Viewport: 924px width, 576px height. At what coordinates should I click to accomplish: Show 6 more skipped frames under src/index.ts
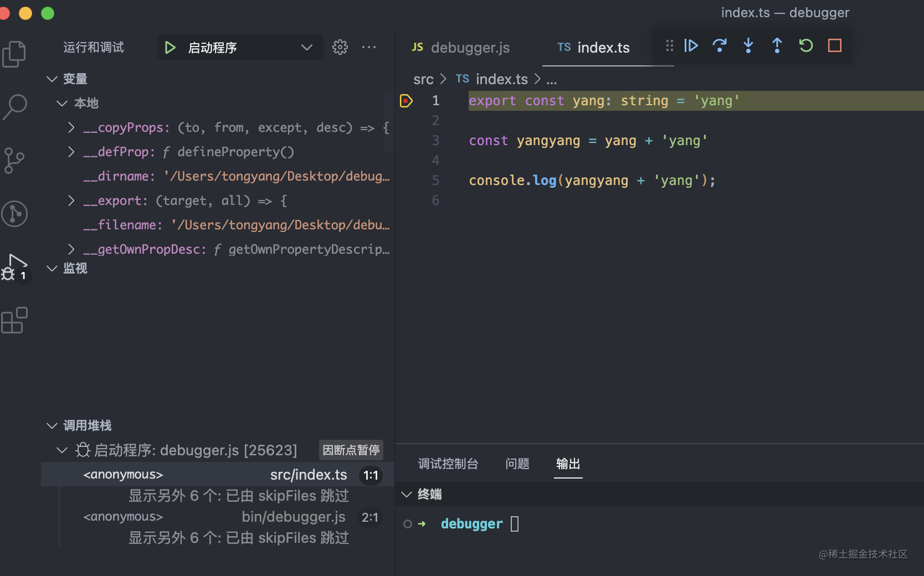238,496
